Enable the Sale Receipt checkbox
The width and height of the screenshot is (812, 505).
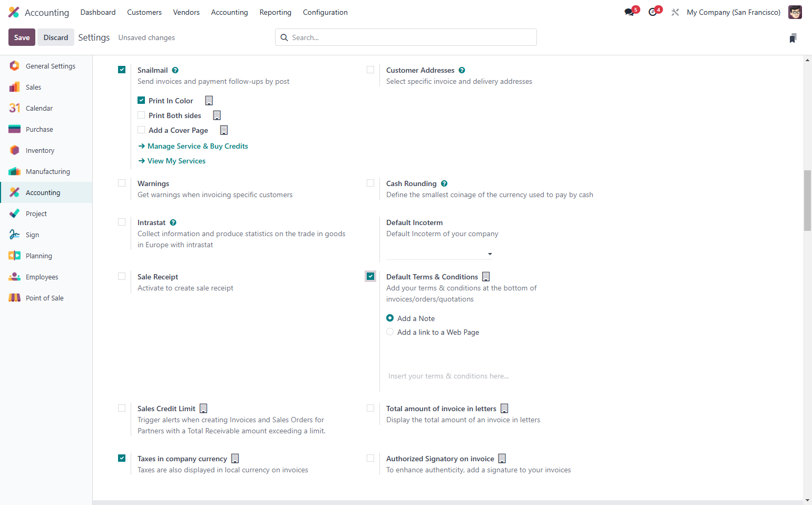122,276
